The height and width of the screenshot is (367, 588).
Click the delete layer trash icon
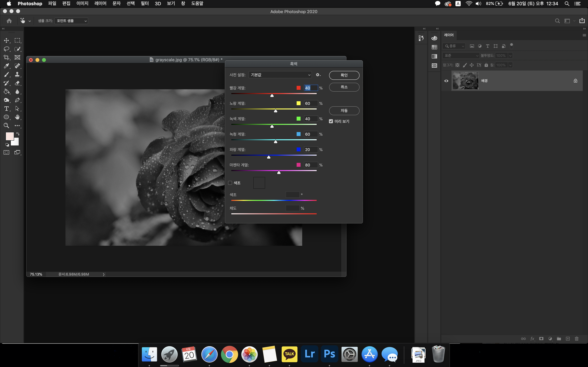577,339
